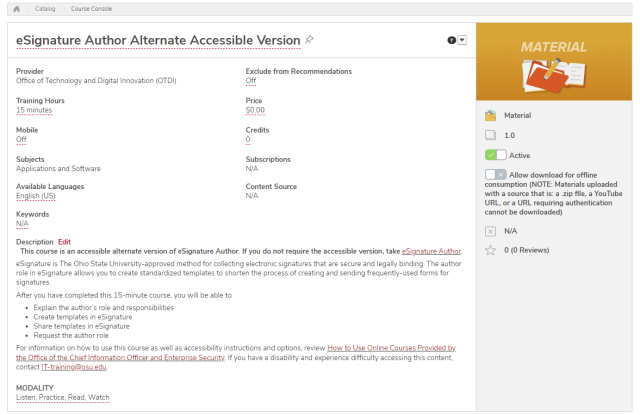Screen dimensions: 640x415
Task: Click the red Edit link by Description
Action: pyautogui.click(x=64, y=242)
